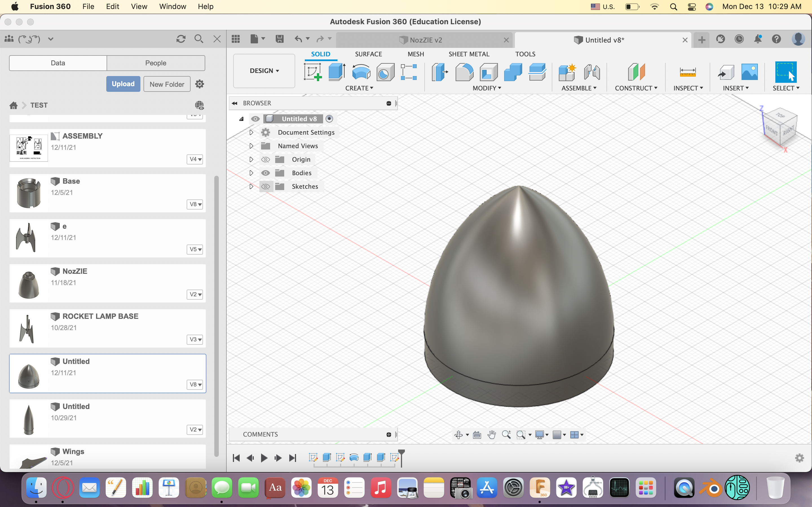
Task: Expand the Named Views folder
Action: click(251, 145)
